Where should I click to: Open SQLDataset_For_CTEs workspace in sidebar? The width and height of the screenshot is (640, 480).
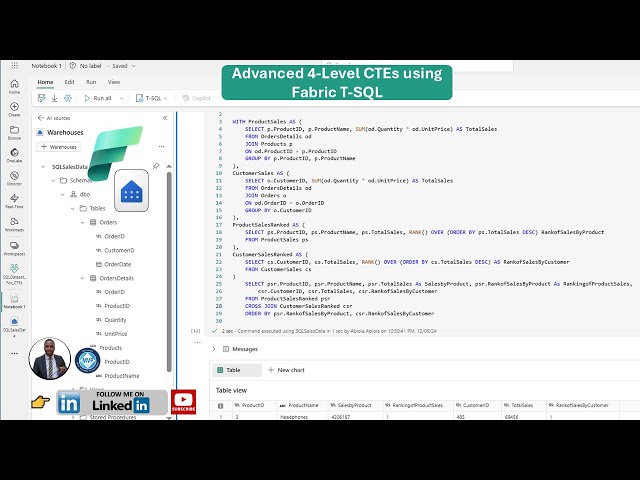click(14, 274)
